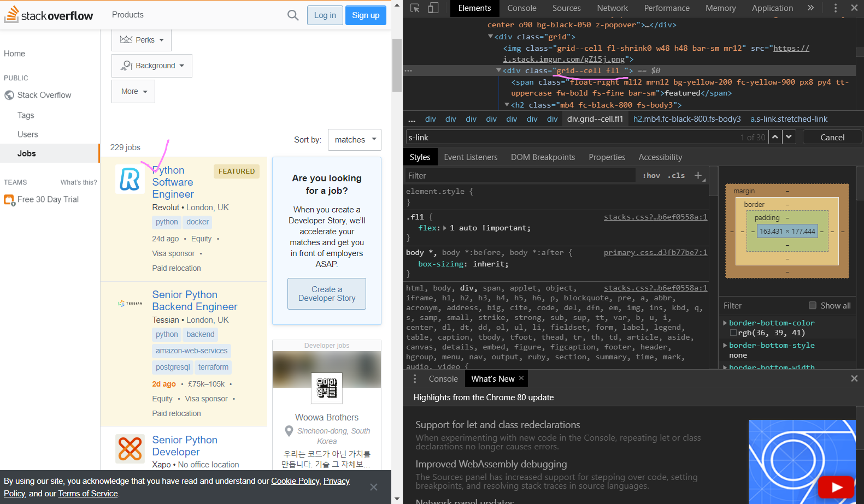Play the Chrome 80 YouTube video
The width and height of the screenshot is (864, 504).
[x=837, y=487]
